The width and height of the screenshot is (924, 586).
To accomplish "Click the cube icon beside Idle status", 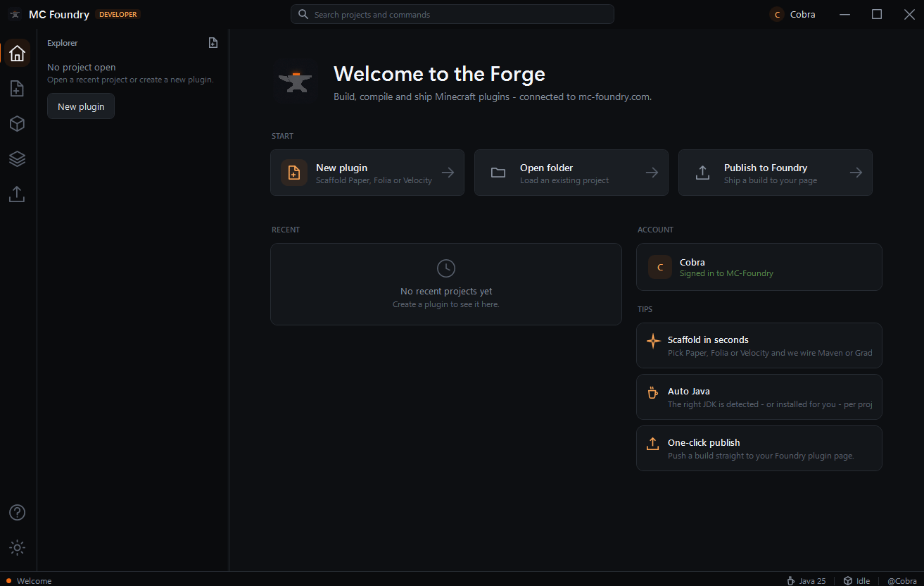I will click(848, 581).
